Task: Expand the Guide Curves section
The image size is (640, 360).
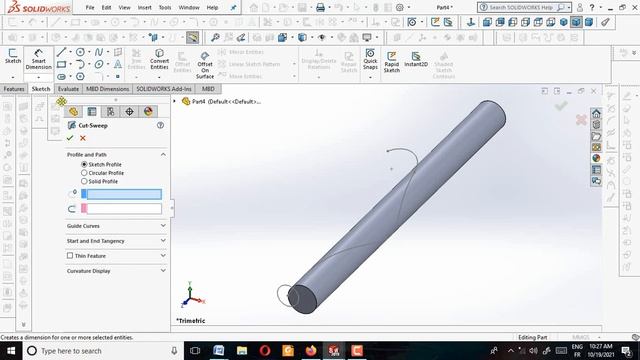Action: (163, 226)
